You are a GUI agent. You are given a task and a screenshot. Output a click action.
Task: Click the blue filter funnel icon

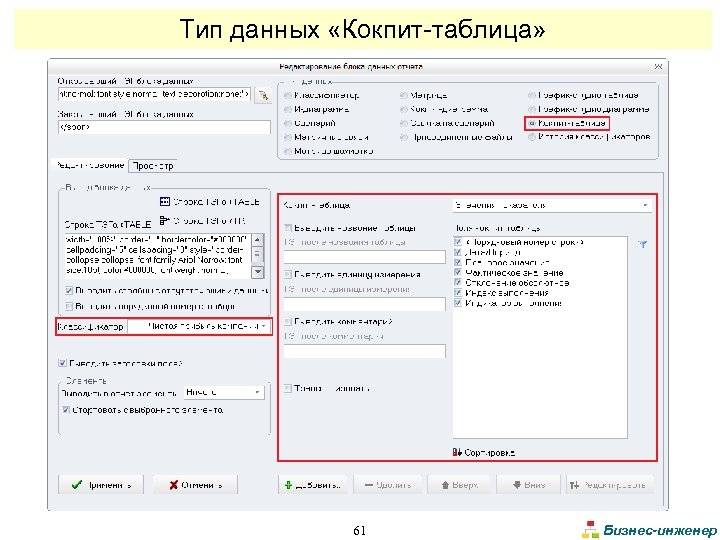point(643,244)
